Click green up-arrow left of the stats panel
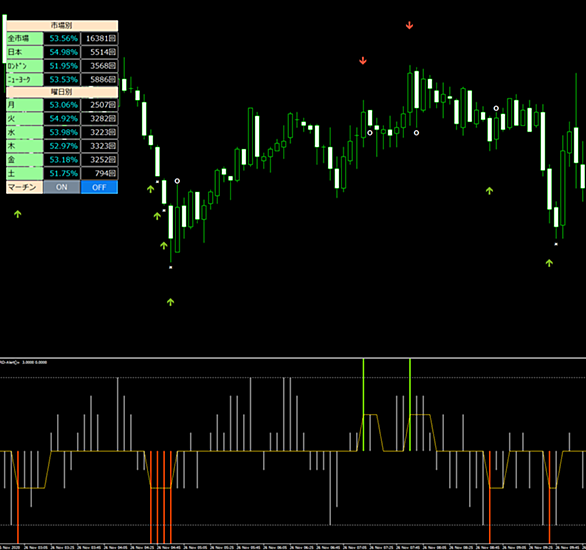The image size is (586, 550). coord(18,214)
